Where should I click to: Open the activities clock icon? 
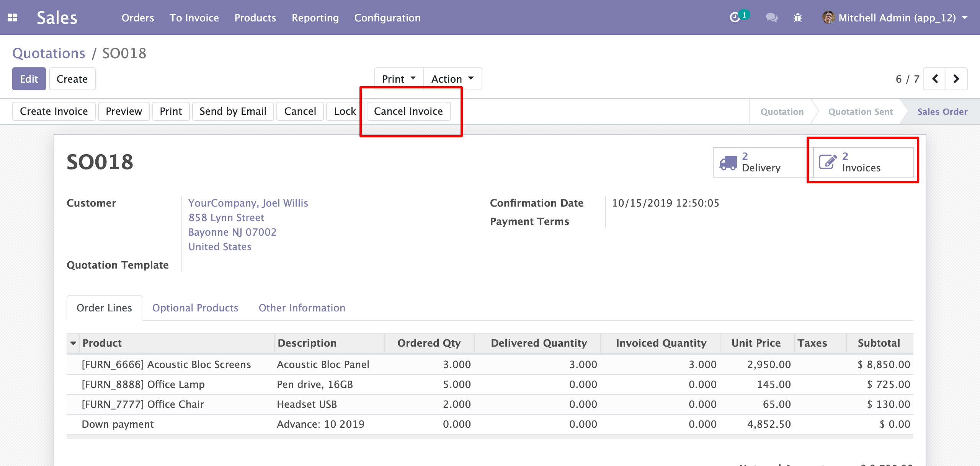pos(735,18)
